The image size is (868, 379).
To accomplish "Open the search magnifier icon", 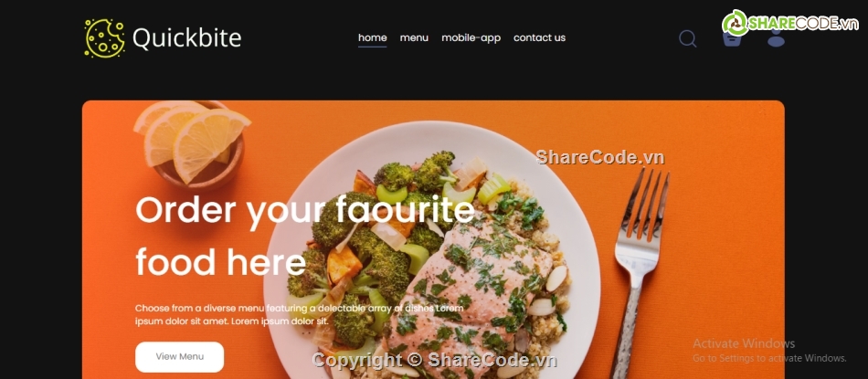I will click(x=687, y=38).
